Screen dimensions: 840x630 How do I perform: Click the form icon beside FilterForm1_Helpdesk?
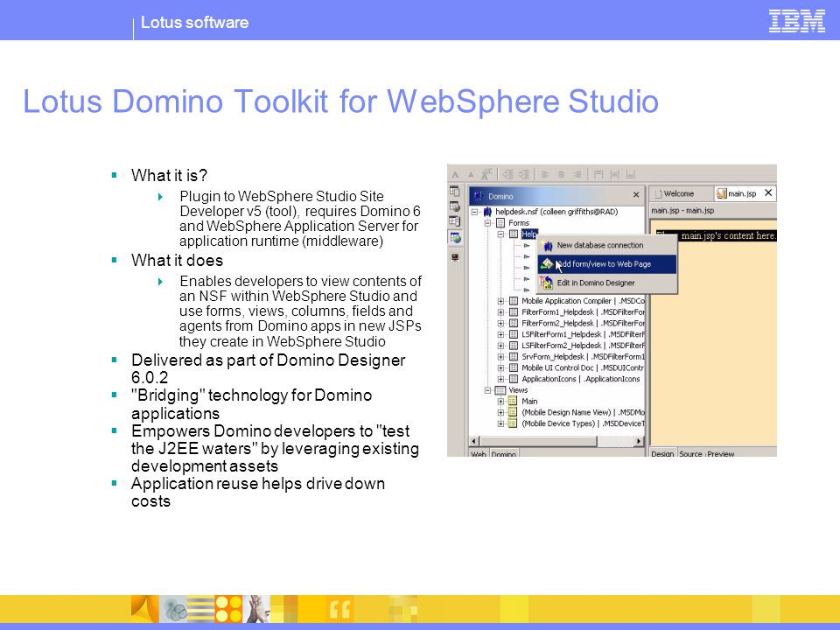514,312
